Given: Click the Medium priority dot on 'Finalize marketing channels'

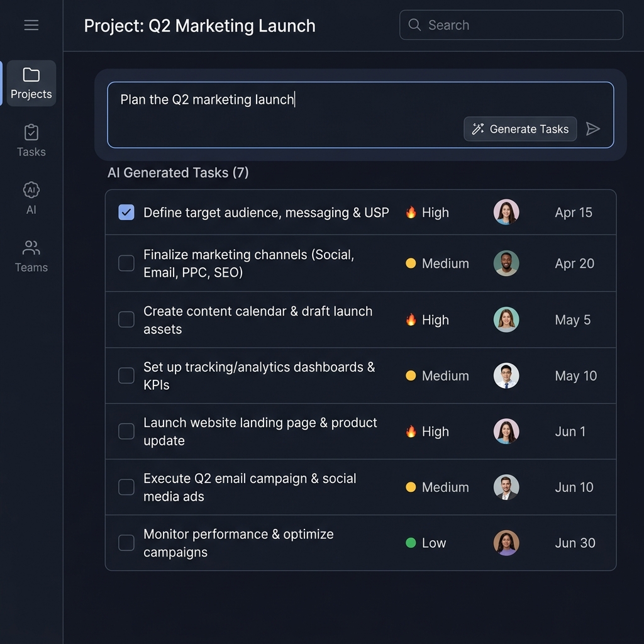Looking at the screenshot, I should 411,264.
